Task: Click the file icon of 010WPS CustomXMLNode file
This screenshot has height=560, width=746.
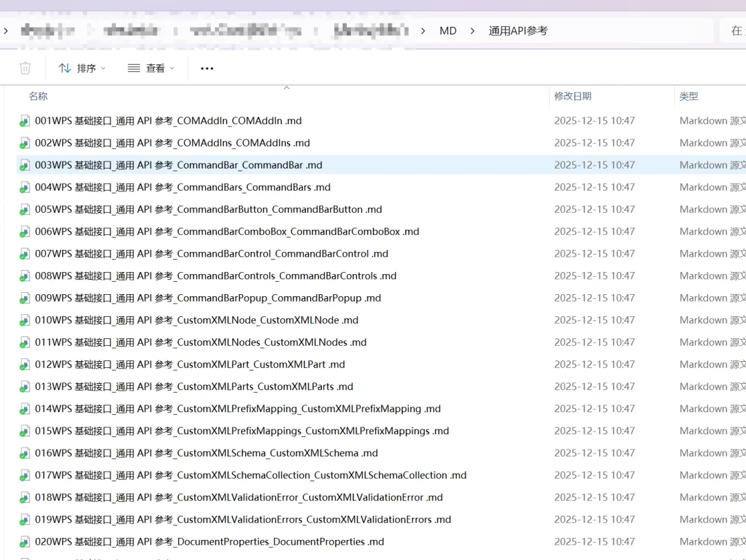Action: click(x=25, y=320)
